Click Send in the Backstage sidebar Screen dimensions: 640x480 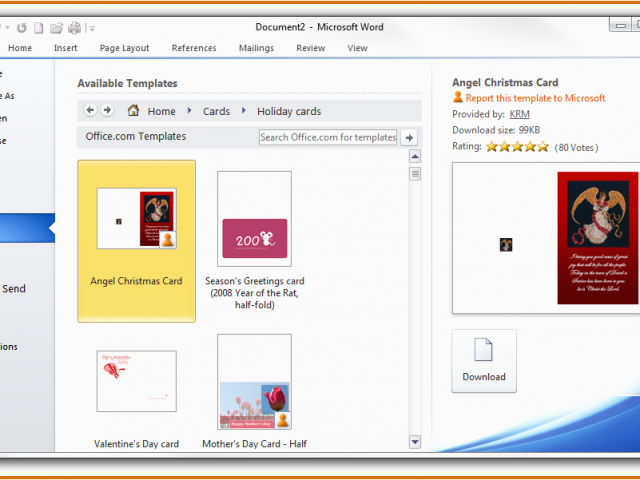[14, 289]
